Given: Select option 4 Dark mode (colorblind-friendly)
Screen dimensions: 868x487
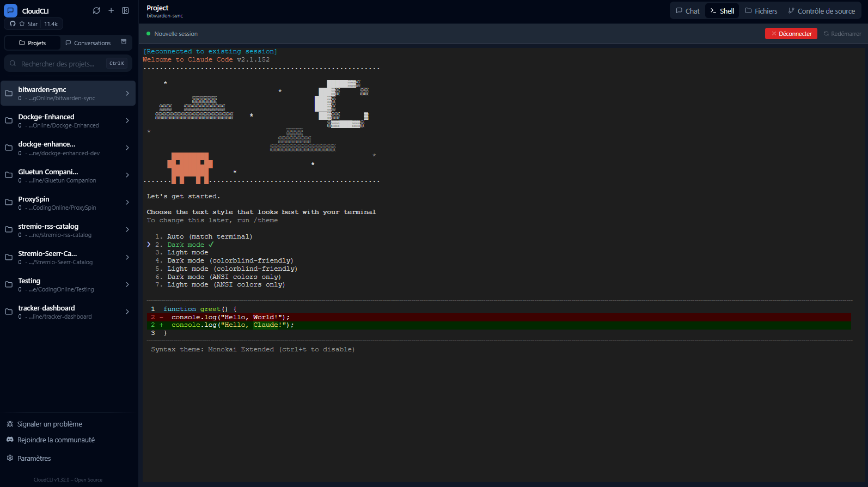Looking at the screenshot, I should [224, 260].
